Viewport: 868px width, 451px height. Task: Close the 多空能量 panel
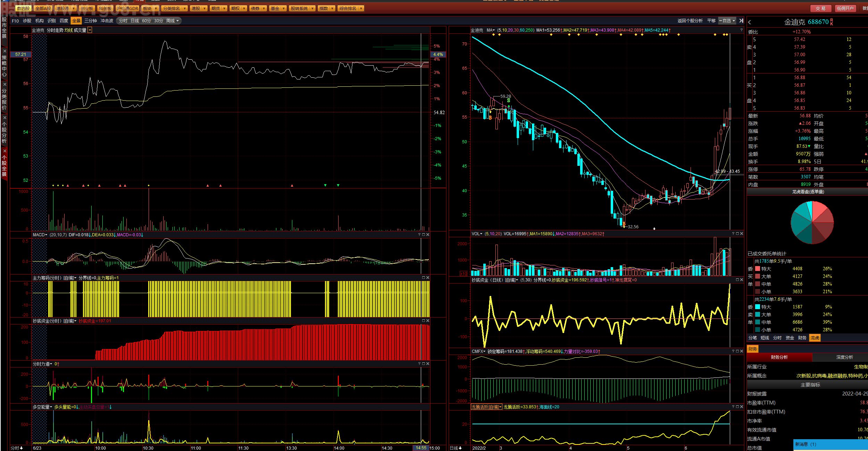click(428, 407)
